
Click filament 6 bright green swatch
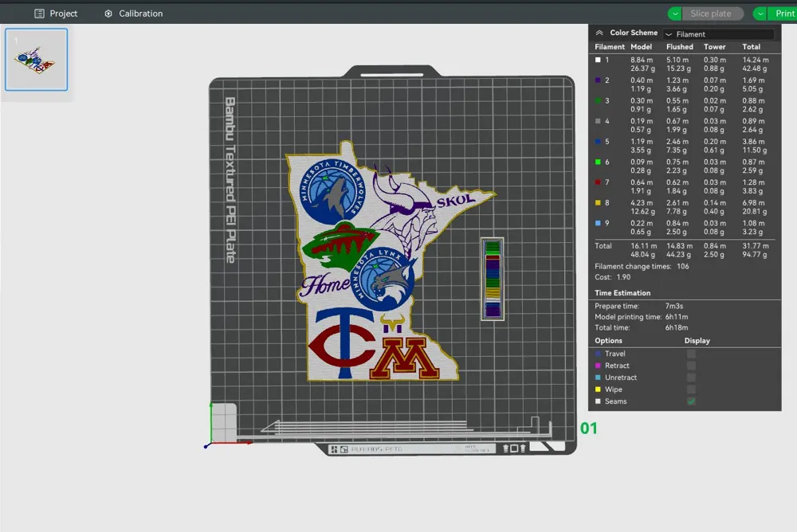598,162
